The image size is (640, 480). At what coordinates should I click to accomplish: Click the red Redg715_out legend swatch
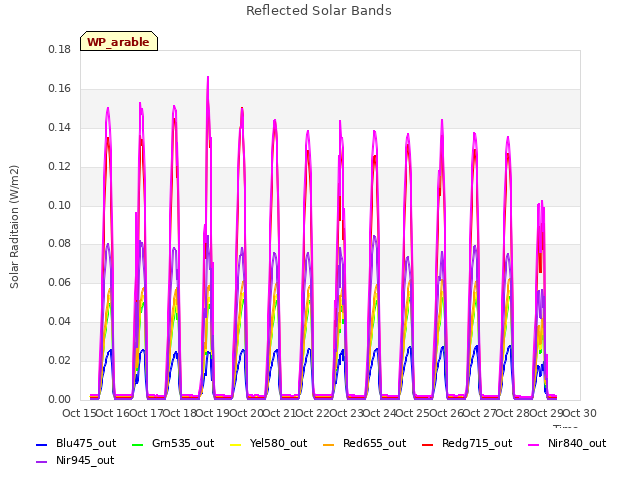(427, 444)
